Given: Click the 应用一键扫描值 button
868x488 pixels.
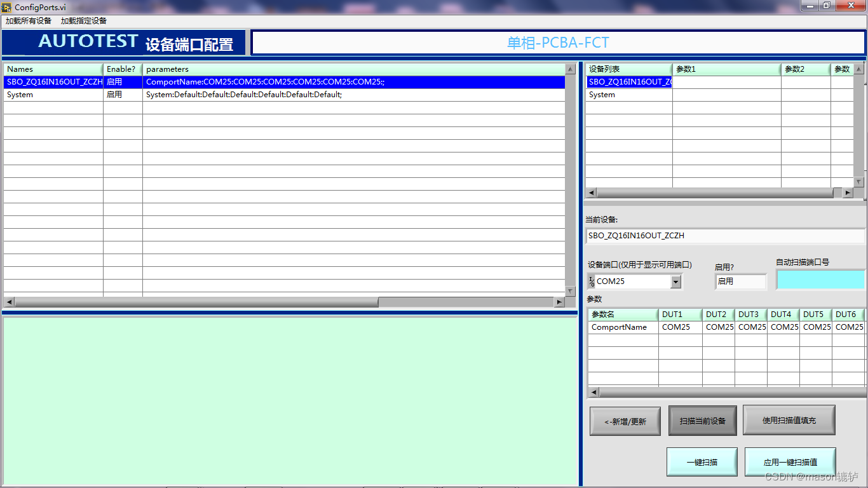Looking at the screenshot, I should click(790, 462).
